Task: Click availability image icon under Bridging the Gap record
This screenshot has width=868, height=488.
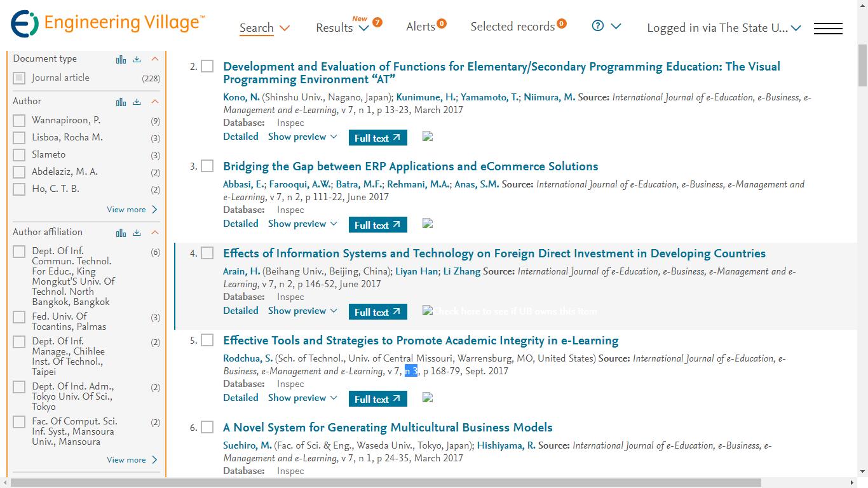Action: point(428,224)
